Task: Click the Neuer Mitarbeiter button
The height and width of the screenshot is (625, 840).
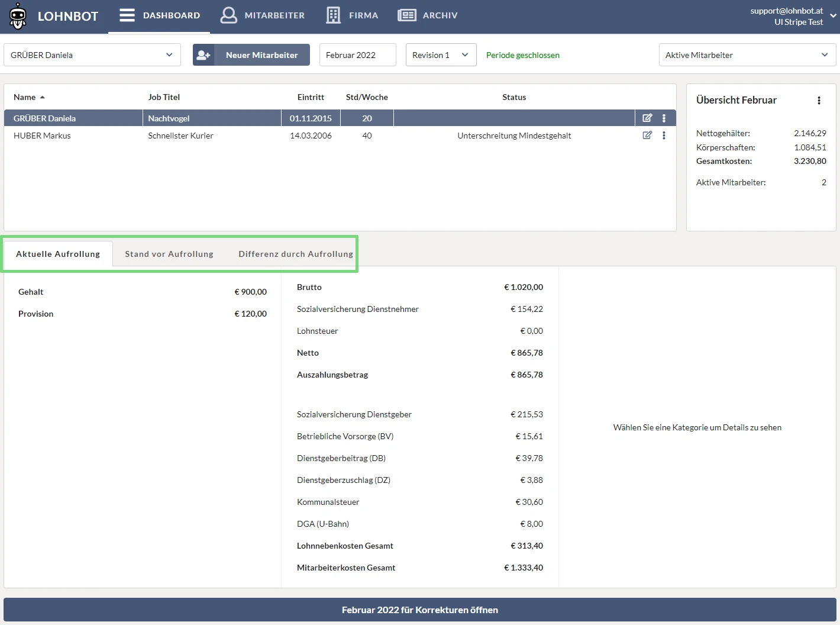Action: coord(251,55)
